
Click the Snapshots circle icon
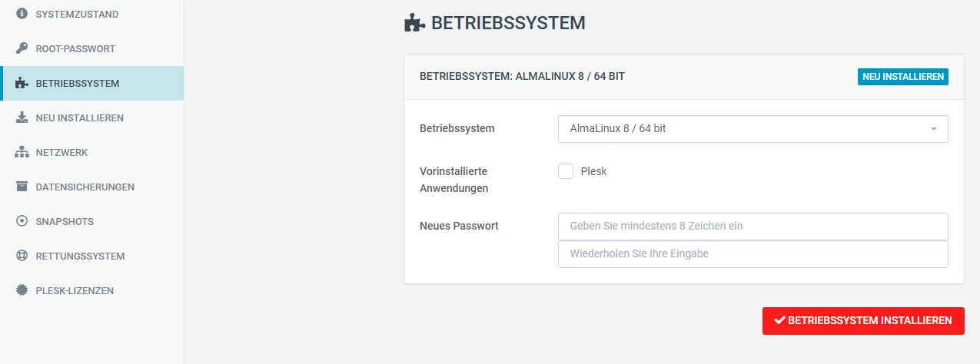point(22,221)
